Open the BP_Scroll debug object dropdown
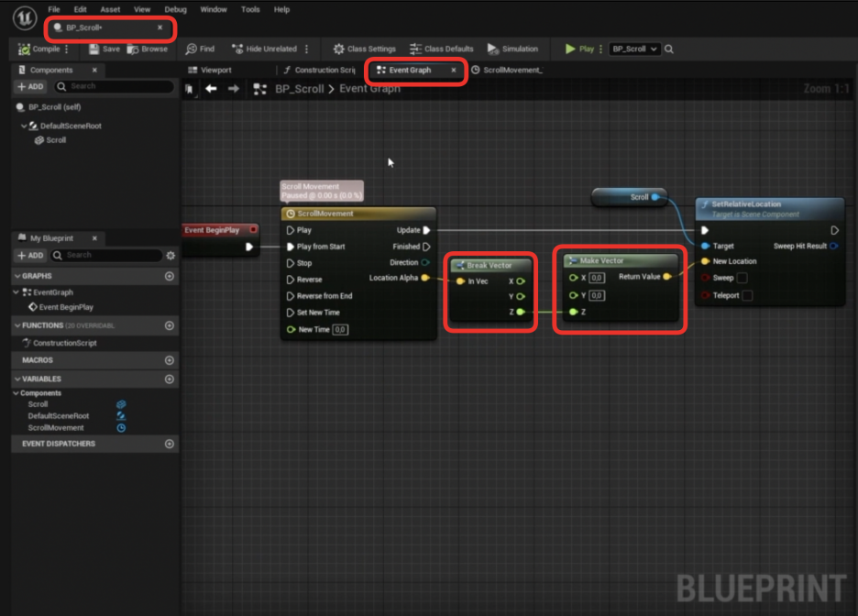 pos(634,49)
